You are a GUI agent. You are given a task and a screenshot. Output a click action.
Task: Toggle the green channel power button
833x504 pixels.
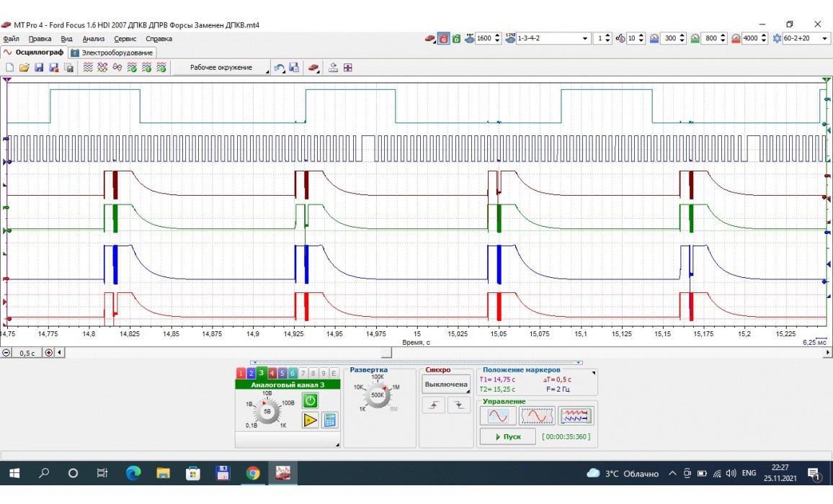(310, 400)
